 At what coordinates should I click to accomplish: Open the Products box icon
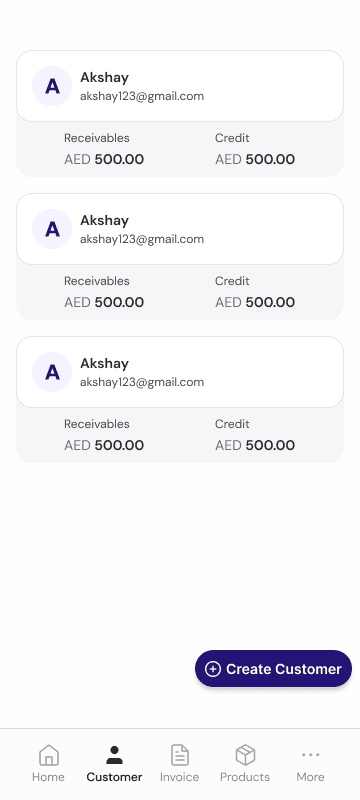[x=245, y=755]
